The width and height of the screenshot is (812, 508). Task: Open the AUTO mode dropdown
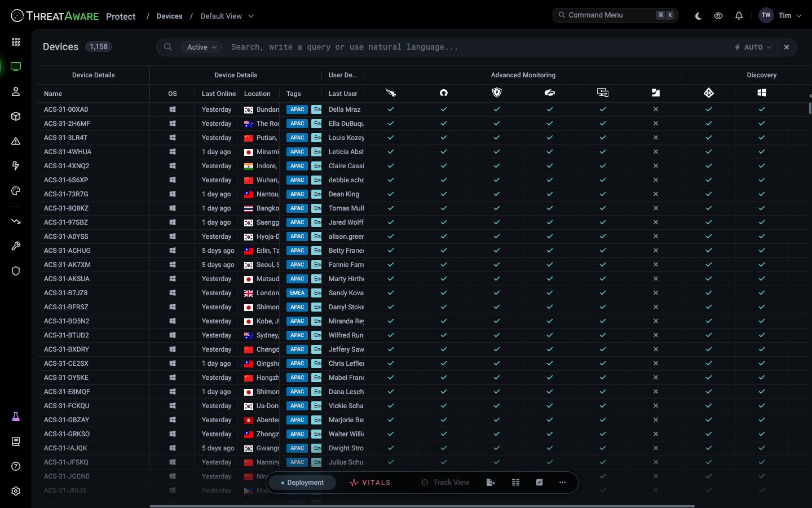tap(753, 47)
